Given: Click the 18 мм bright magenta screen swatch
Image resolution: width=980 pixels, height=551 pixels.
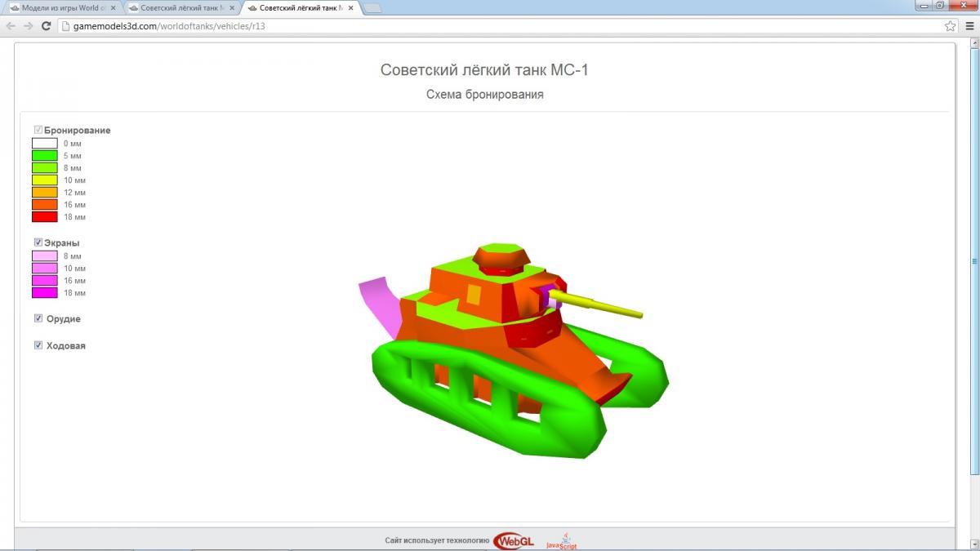Looking at the screenshot, I should click(x=45, y=293).
